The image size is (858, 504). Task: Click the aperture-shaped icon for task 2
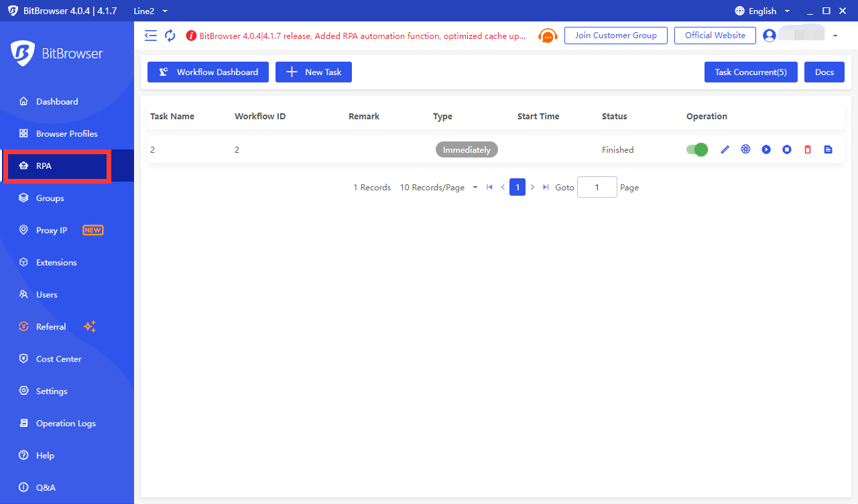click(745, 149)
